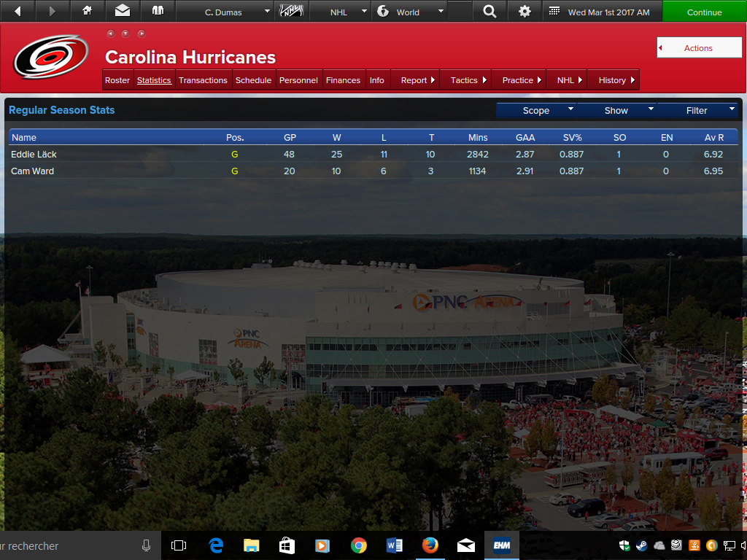Open the Filter dropdown

pyautogui.click(x=697, y=111)
